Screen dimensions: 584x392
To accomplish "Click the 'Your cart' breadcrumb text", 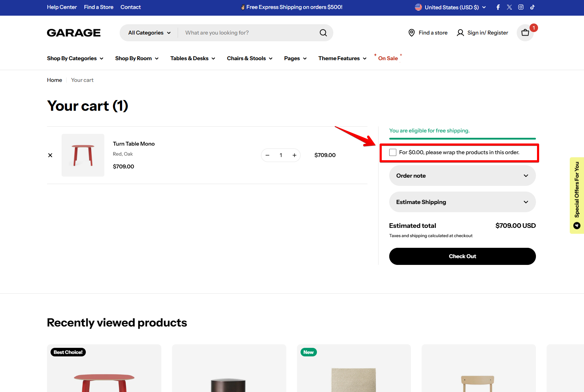I will [x=82, y=80].
